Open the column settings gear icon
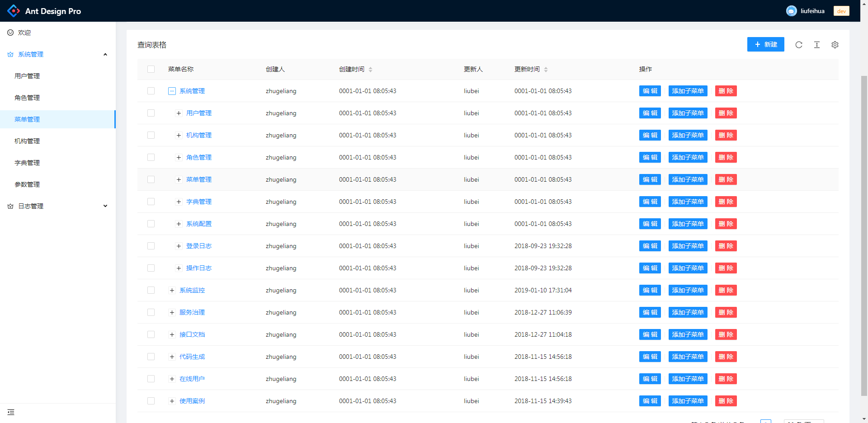The image size is (868, 423). point(835,45)
